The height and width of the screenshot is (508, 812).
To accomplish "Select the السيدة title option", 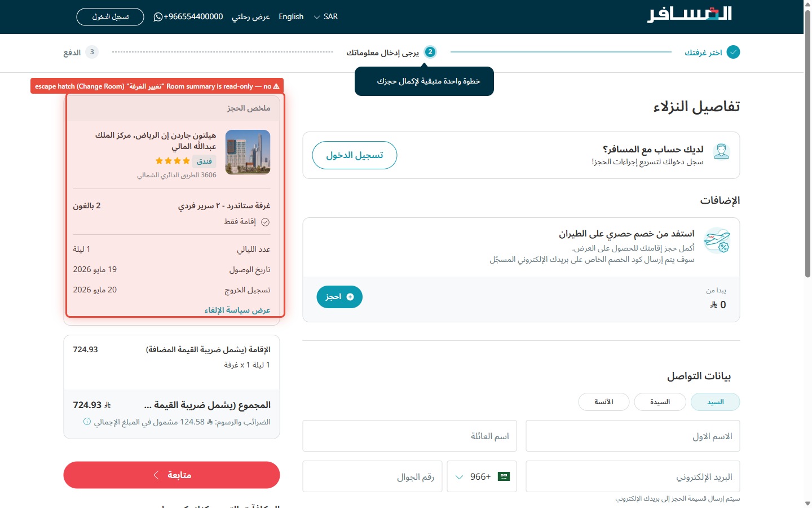I will click(660, 402).
